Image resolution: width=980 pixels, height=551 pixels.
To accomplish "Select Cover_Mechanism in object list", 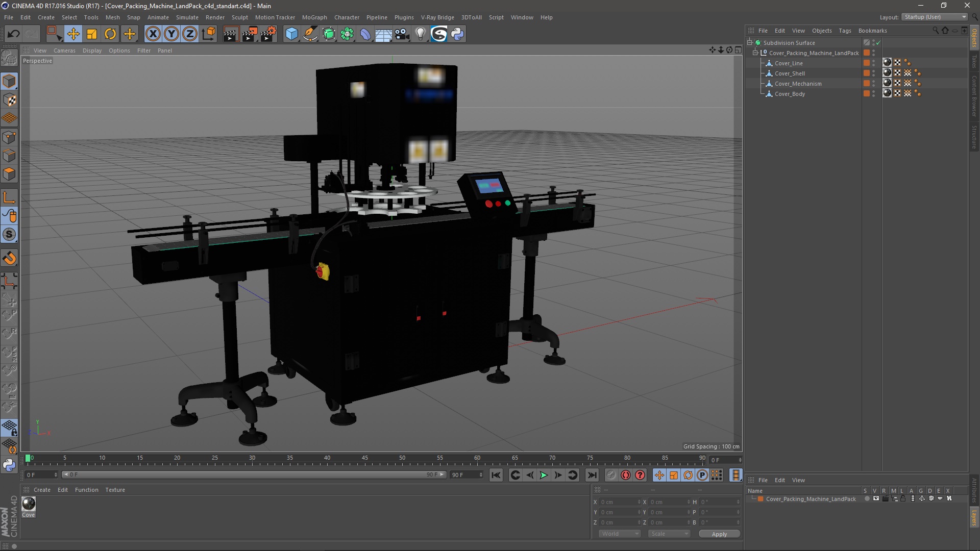I will (x=798, y=83).
